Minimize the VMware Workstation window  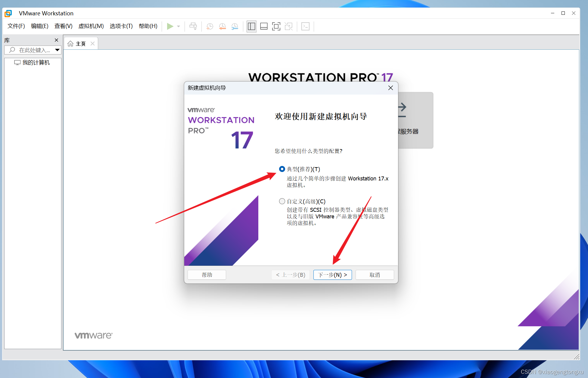(x=552, y=13)
